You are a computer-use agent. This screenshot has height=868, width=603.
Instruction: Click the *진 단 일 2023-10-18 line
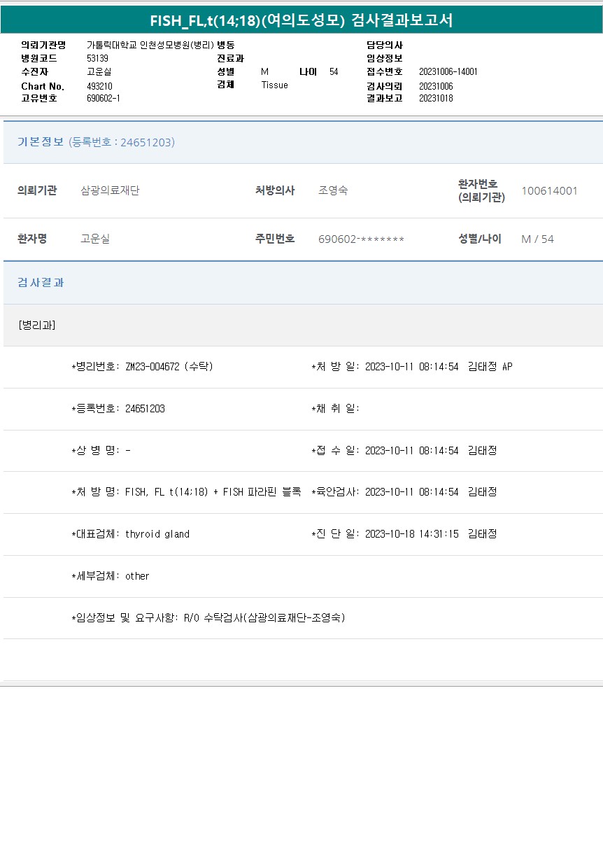(x=404, y=534)
